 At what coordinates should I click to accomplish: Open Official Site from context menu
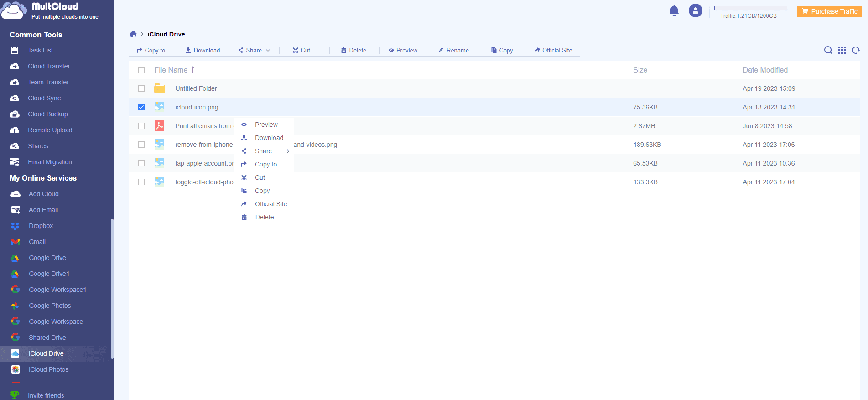point(264,204)
